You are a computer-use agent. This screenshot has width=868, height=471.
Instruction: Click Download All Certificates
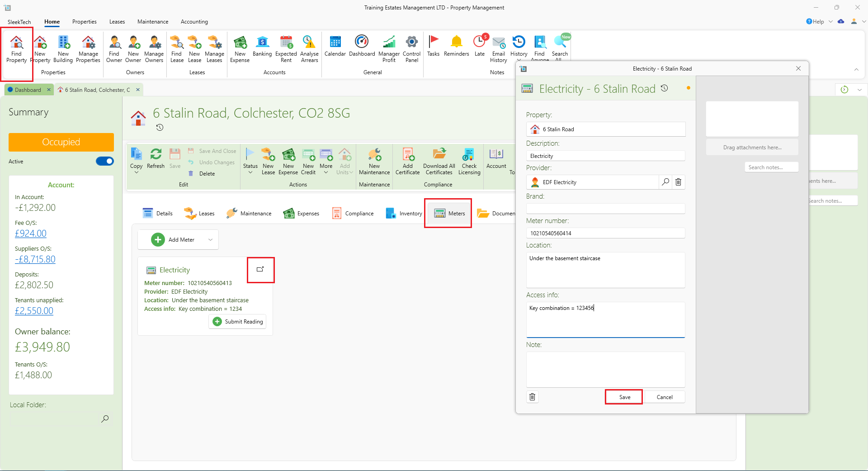pos(439,162)
